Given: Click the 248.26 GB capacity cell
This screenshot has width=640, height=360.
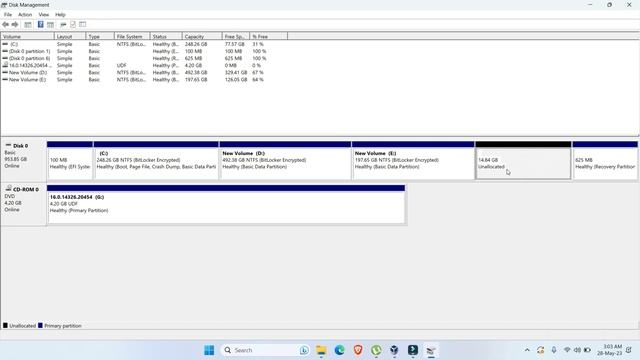Looking at the screenshot, I should click(x=196, y=44).
